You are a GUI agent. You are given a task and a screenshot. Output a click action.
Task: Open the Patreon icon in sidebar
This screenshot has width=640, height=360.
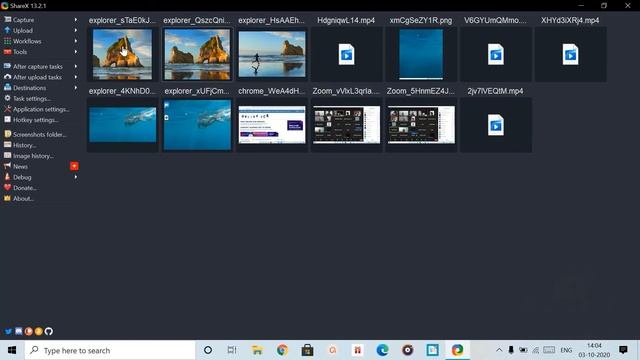(28, 331)
